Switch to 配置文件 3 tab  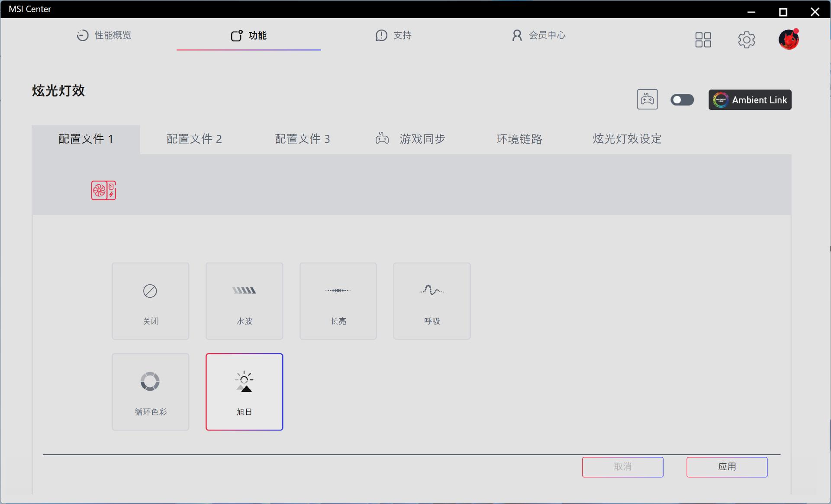pos(302,139)
